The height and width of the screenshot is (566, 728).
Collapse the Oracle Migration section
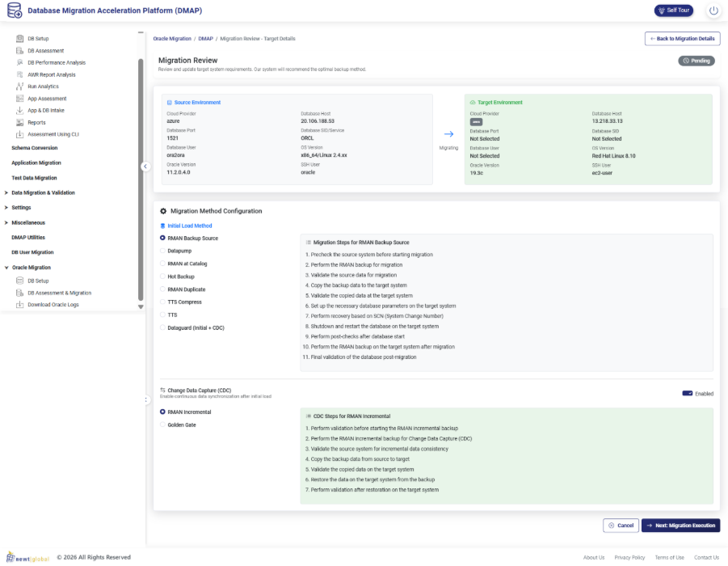(x=6, y=268)
